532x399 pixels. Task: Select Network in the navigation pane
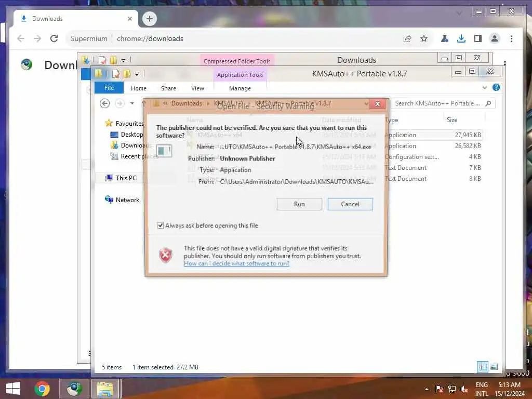point(122,200)
